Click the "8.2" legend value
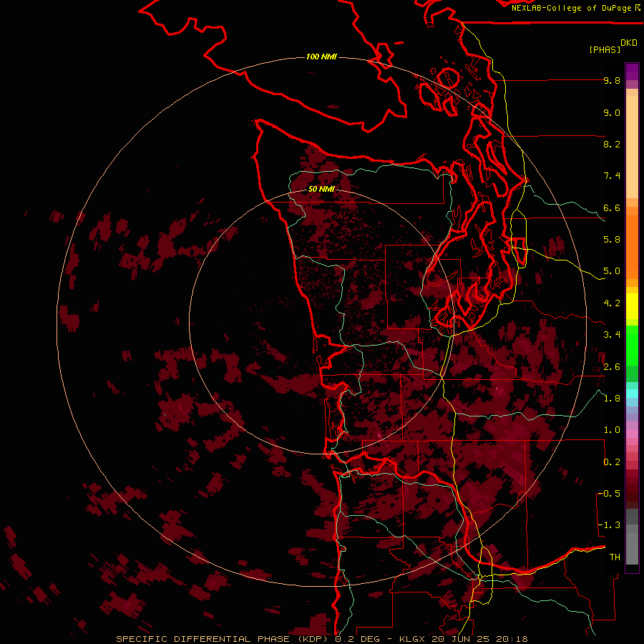This screenshot has width=644, height=644. tap(612, 144)
